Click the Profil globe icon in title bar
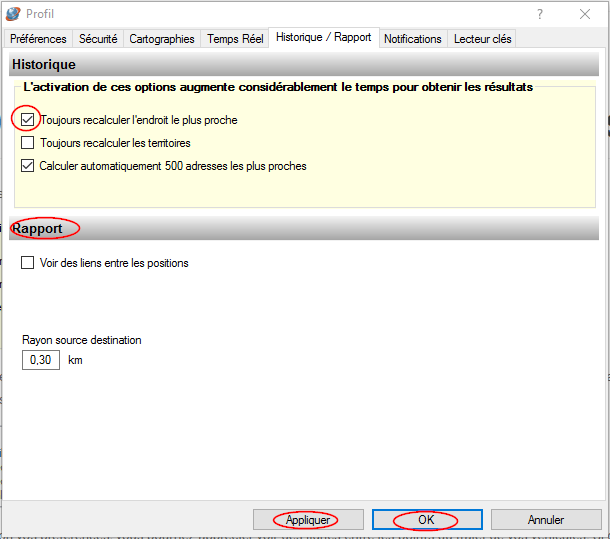This screenshot has height=539, width=610. click(13, 14)
